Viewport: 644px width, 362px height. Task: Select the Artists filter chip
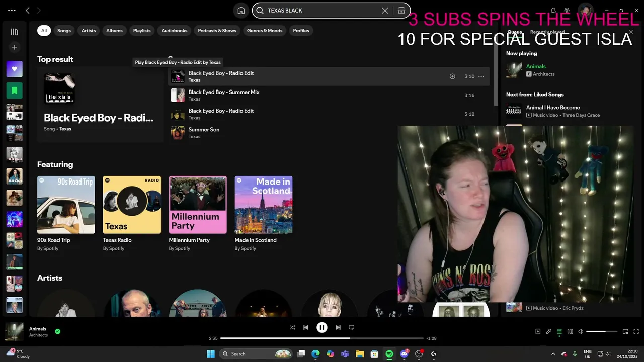[89, 31]
